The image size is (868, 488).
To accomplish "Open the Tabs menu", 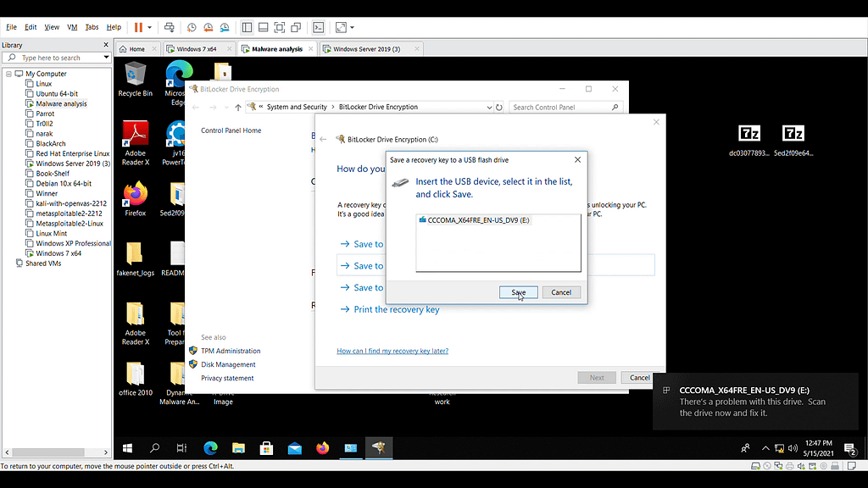I will point(92,26).
